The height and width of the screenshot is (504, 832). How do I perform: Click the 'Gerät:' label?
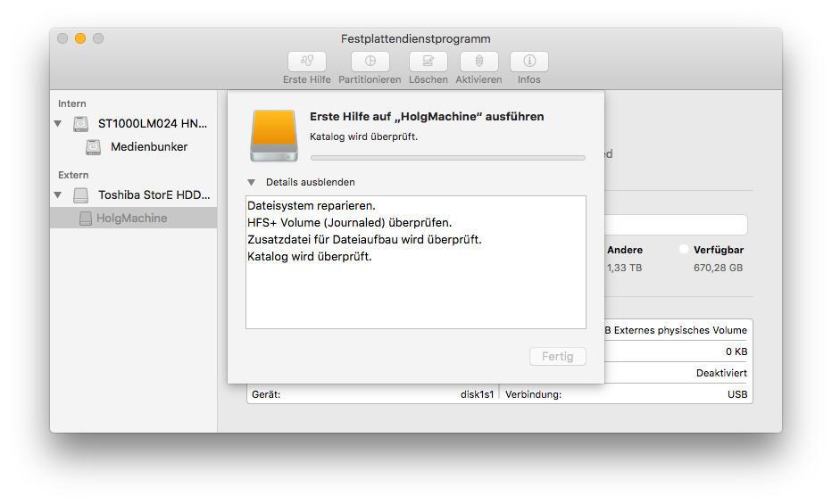click(266, 394)
